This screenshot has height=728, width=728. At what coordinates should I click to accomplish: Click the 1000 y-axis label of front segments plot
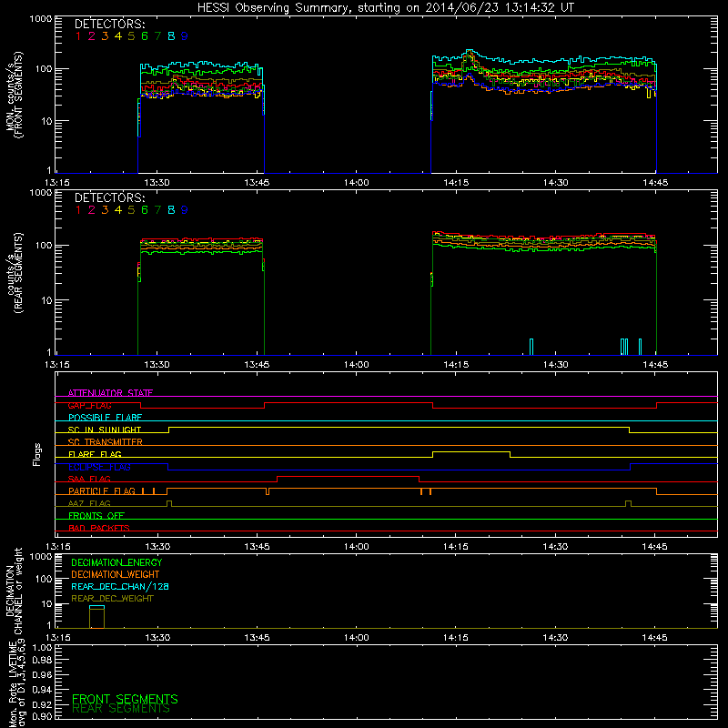(41, 19)
